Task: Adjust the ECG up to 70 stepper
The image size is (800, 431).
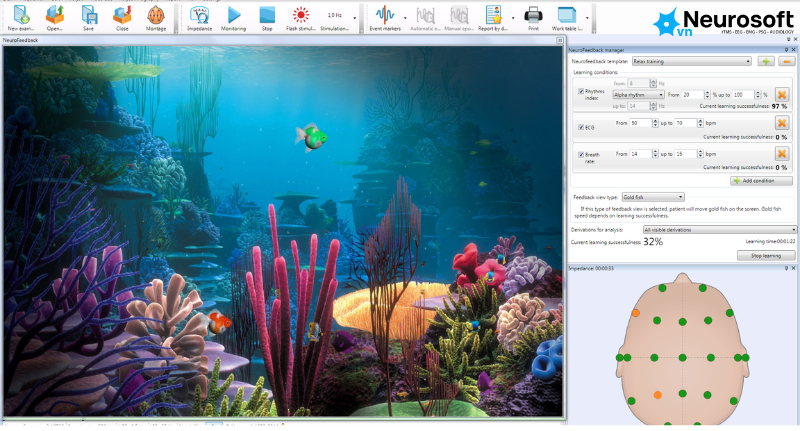Action: click(x=701, y=123)
